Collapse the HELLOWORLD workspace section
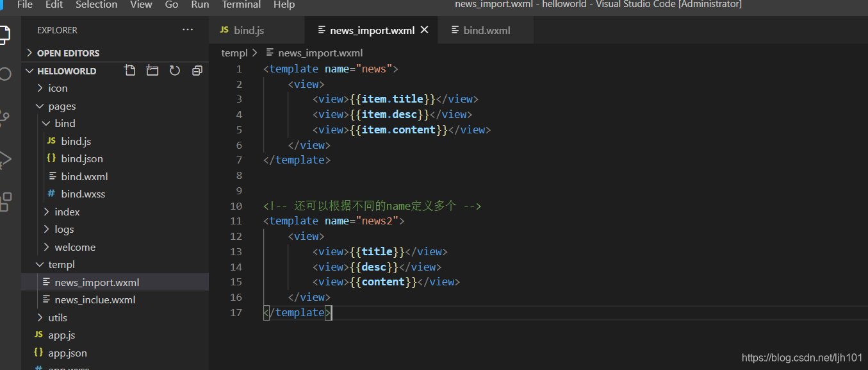868x370 pixels. click(x=29, y=71)
